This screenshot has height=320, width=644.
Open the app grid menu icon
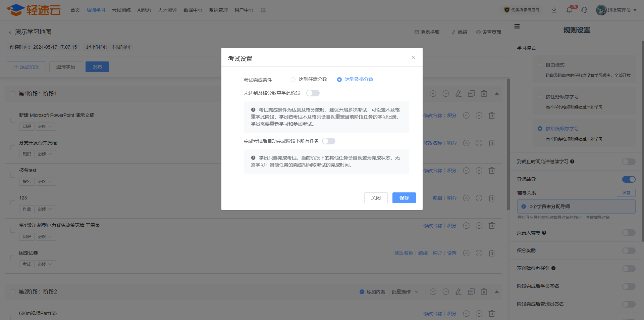tap(263, 10)
